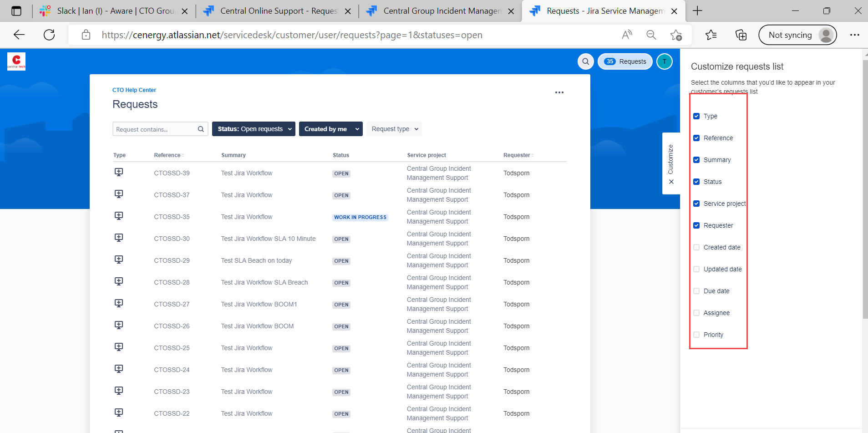The image size is (868, 433).
Task: Open the Request type dropdown
Action: pyautogui.click(x=393, y=129)
